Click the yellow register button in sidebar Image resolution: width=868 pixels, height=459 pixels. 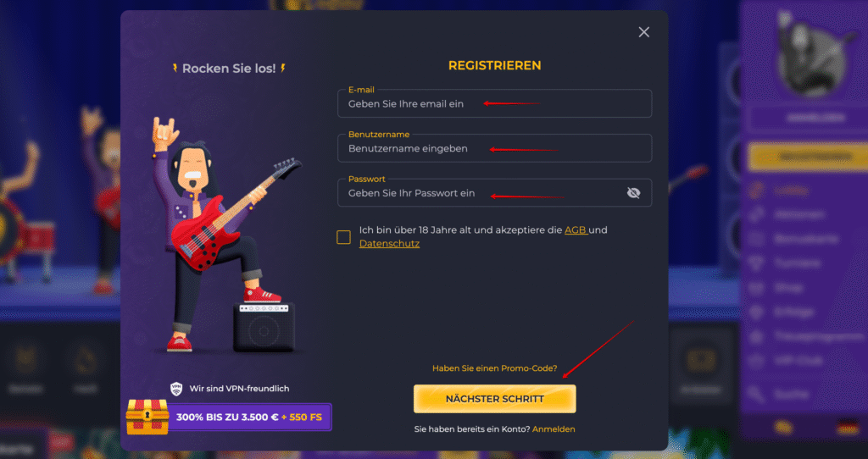click(x=807, y=157)
